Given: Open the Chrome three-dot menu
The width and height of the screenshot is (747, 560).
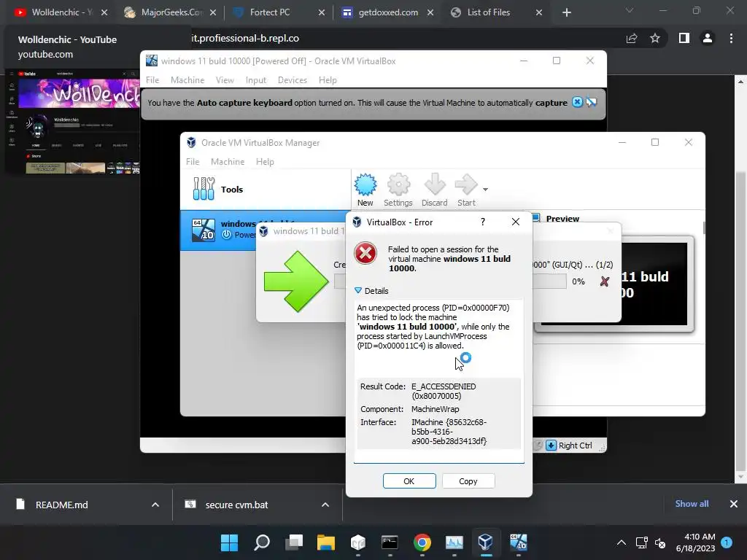Looking at the screenshot, I should pos(731,38).
